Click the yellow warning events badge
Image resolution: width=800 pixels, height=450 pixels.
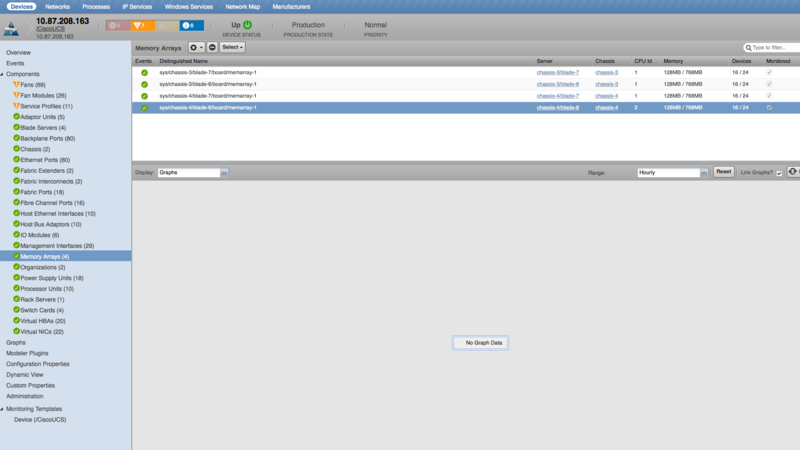coord(167,26)
